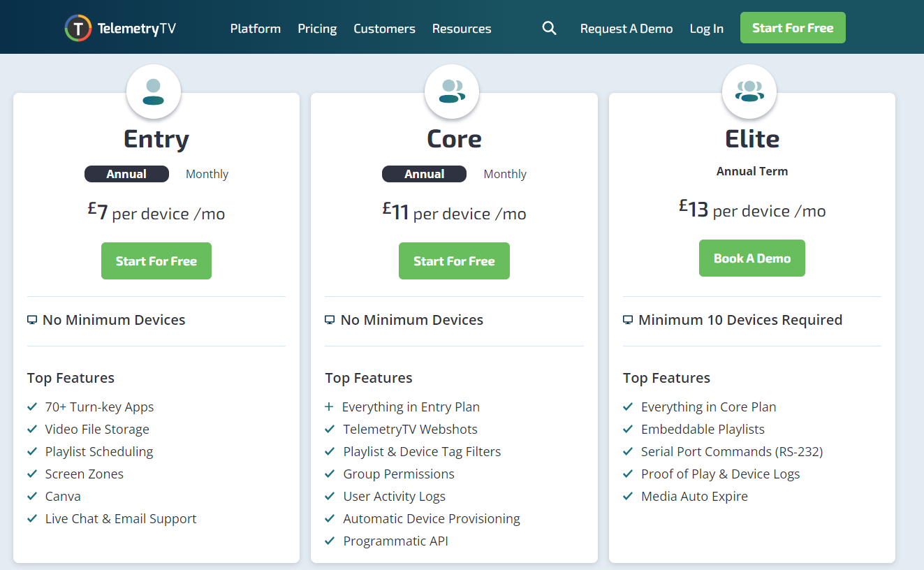Click the Log In link
Image resolution: width=924 pixels, height=570 pixels.
(707, 29)
